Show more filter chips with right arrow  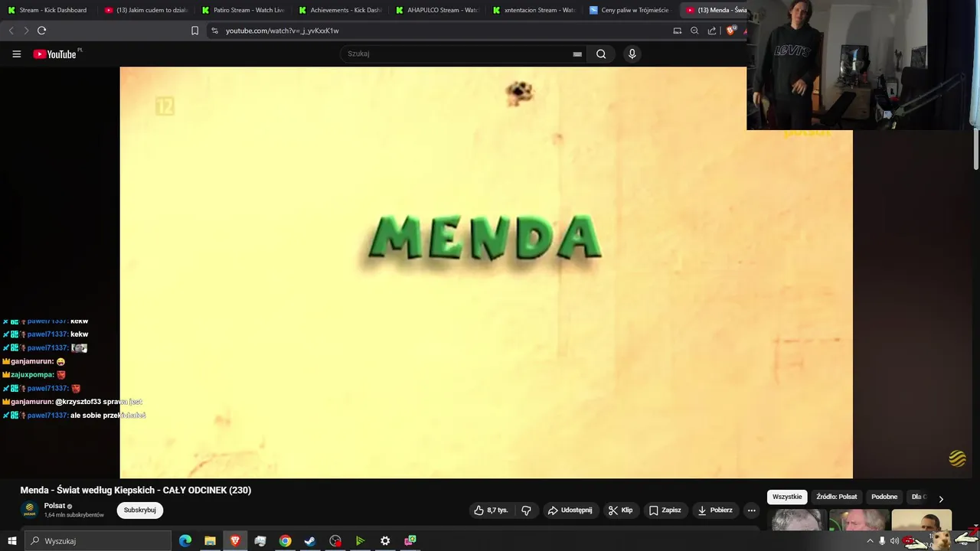pos(941,498)
